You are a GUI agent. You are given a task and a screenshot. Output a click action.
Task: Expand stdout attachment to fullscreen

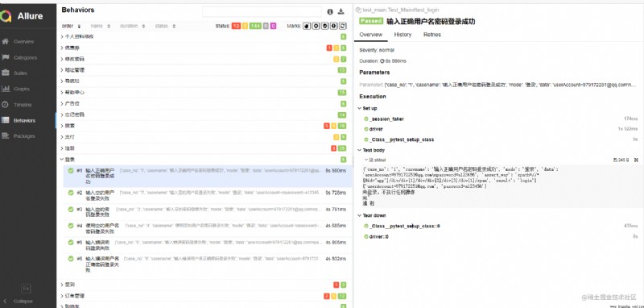click(636, 160)
